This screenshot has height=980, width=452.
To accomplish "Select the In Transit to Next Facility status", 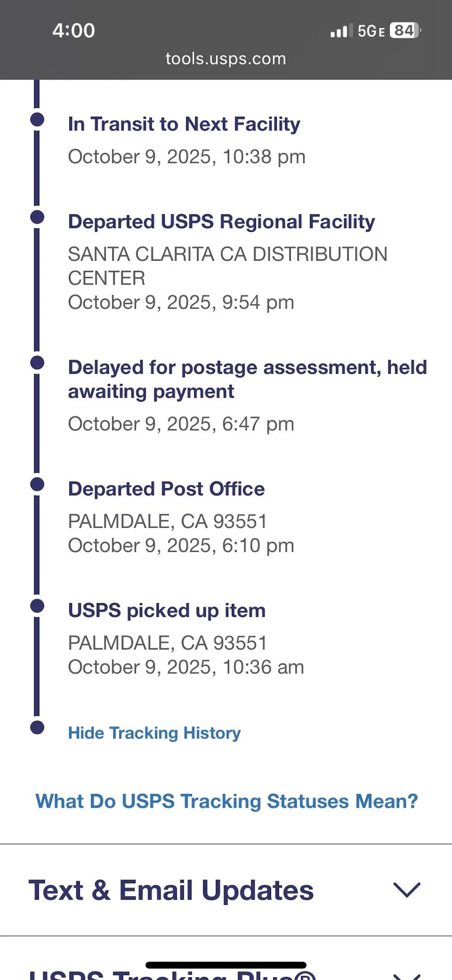I will (x=184, y=124).
